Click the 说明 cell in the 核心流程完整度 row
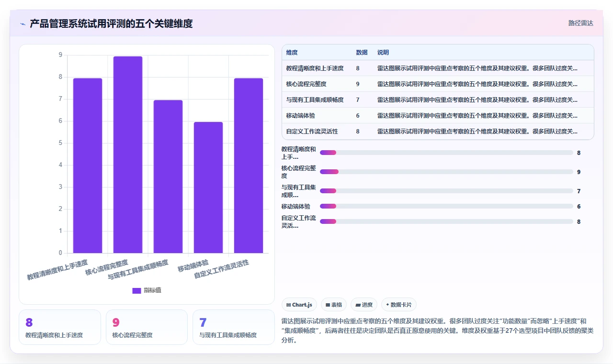This screenshot has width=613, height=364. [x=477, y=84]
